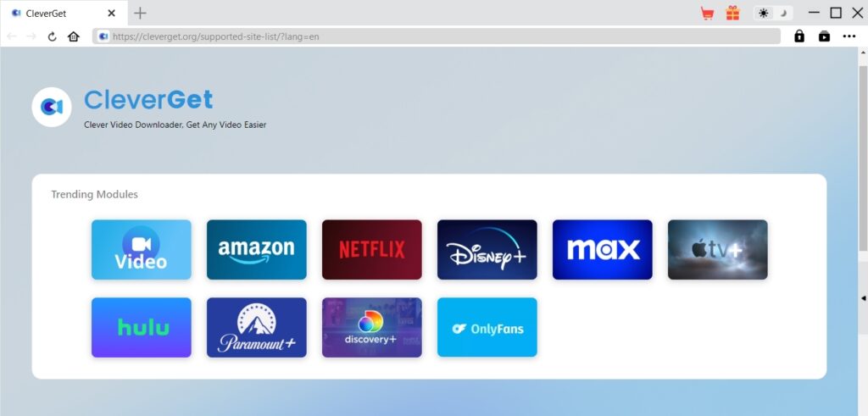Image resolution: width=868 pixels, height=416 pixels.
Task: Open the Max module tile
Action: pos(603,249)
